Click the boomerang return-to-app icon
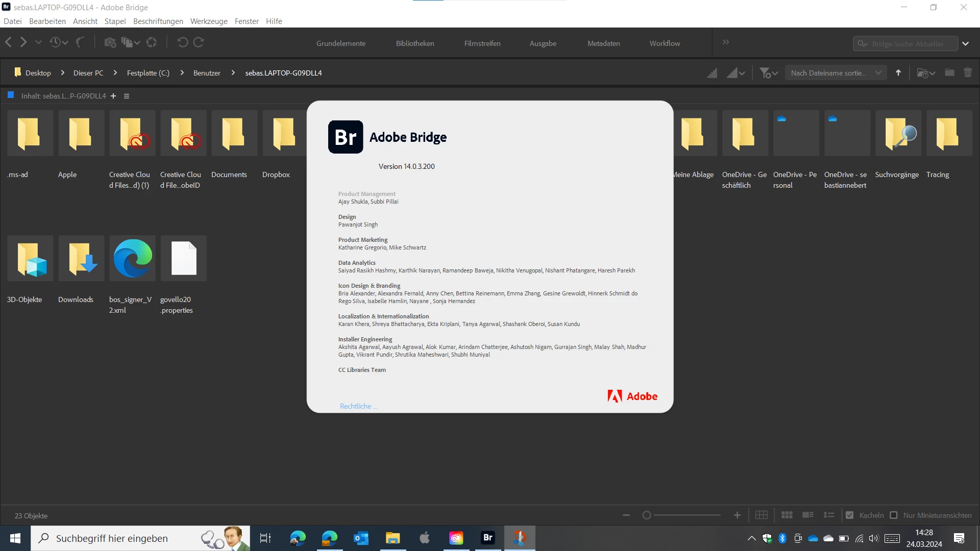The width and height of the screenshot is (980, 551). tap(80, 42)
